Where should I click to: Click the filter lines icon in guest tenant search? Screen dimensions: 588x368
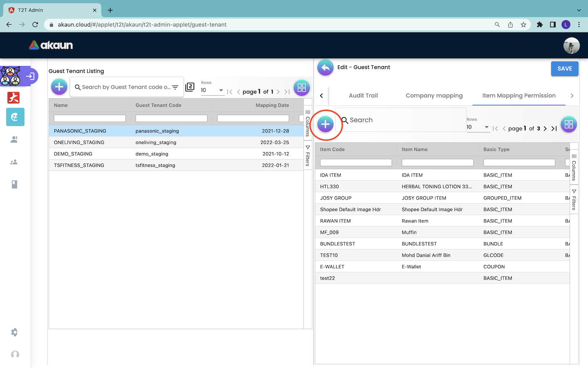[175, 87]
